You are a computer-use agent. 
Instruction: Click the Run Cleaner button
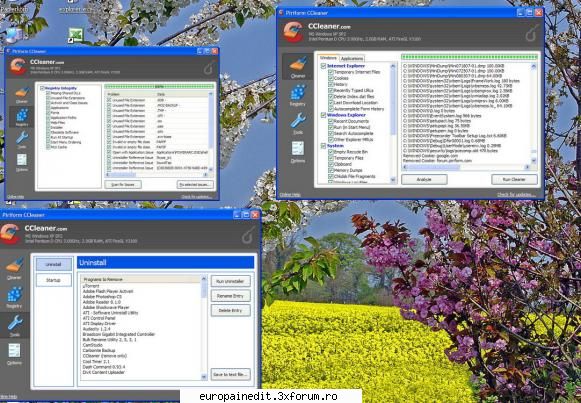(514, 179)
